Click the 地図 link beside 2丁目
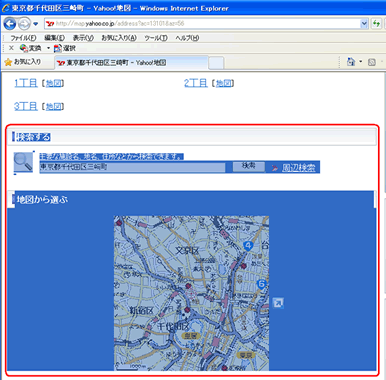Viewport: 386px width, 380px height. pos(223,83)
